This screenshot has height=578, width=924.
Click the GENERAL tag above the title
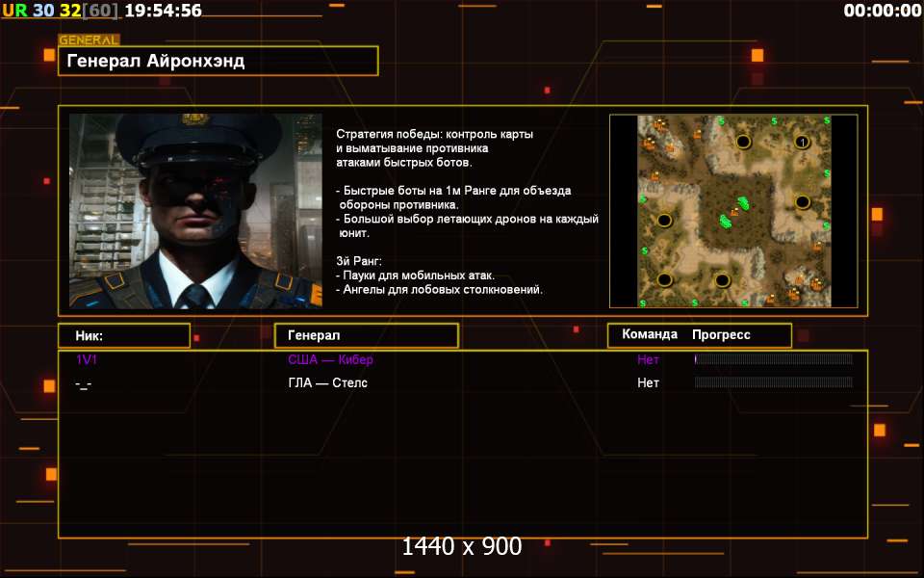pos(89,40)
